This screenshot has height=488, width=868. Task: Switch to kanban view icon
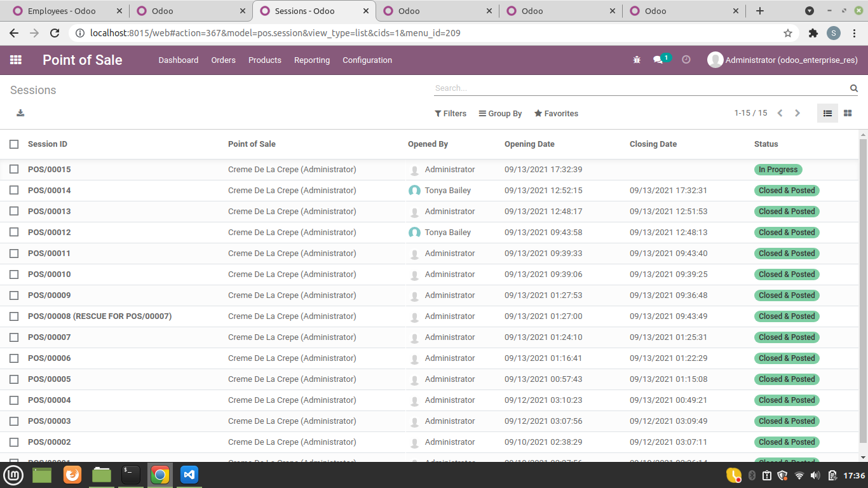click(x=848, y=112)
